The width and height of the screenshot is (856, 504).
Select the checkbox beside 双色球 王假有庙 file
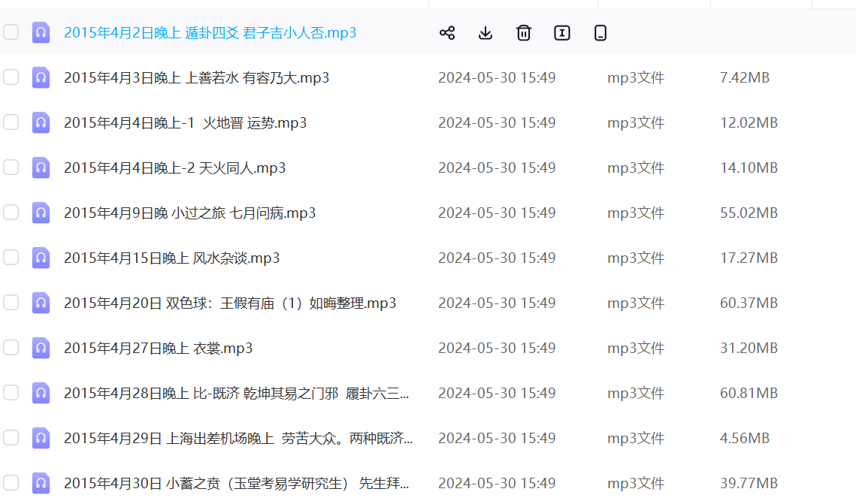[x=11, y=303]
